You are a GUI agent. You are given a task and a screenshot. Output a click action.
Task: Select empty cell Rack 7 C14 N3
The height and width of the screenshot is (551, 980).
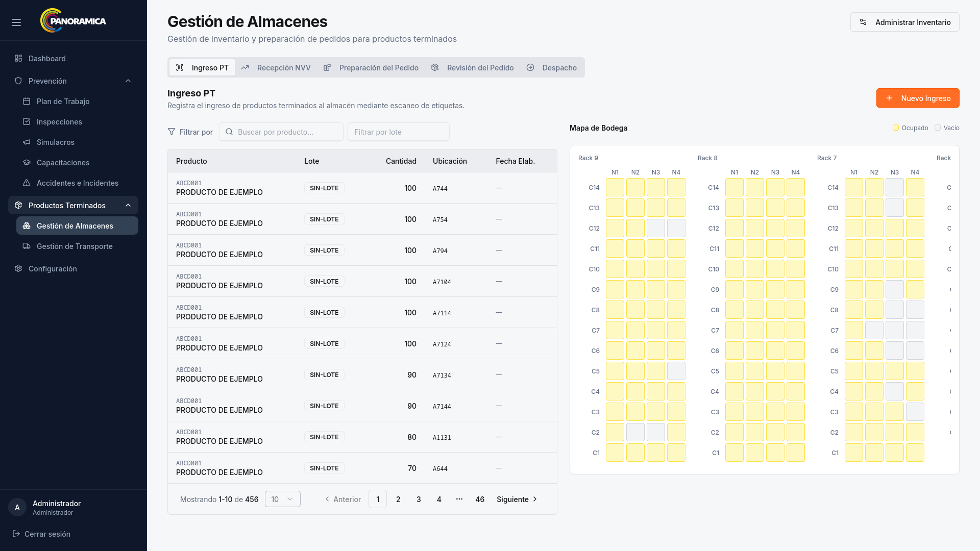tap(894, 187)
